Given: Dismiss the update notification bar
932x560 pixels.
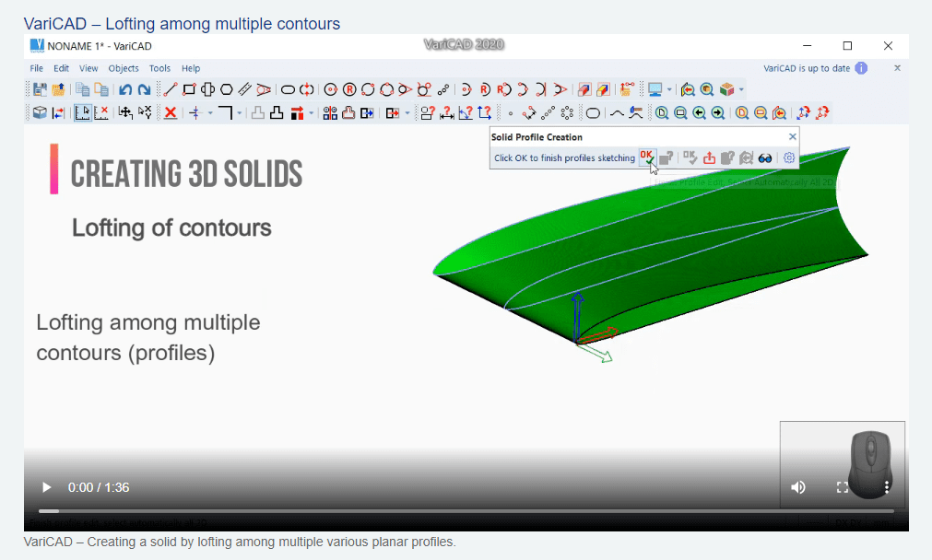Looking at the screenshot, I should [898, 68].
